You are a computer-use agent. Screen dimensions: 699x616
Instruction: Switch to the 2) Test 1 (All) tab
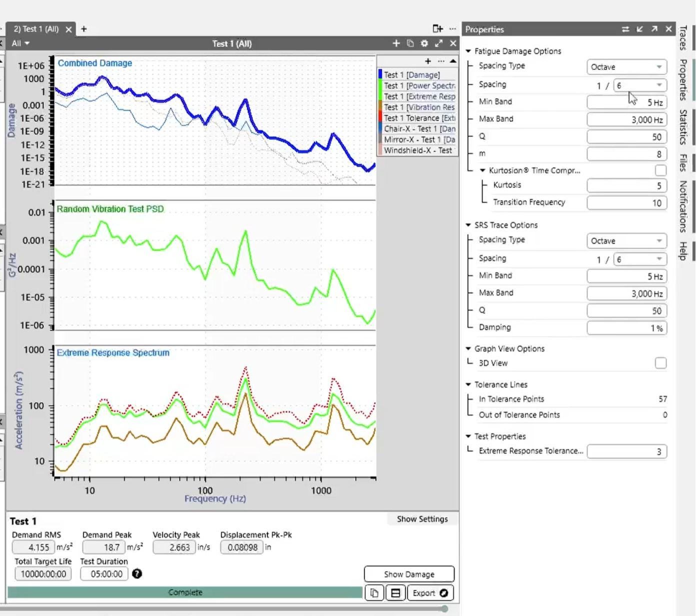click(x=36, y=29)
